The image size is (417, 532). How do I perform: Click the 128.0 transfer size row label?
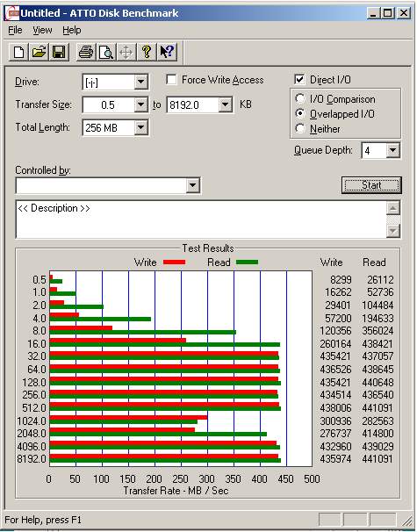click(x=34, y=383)
